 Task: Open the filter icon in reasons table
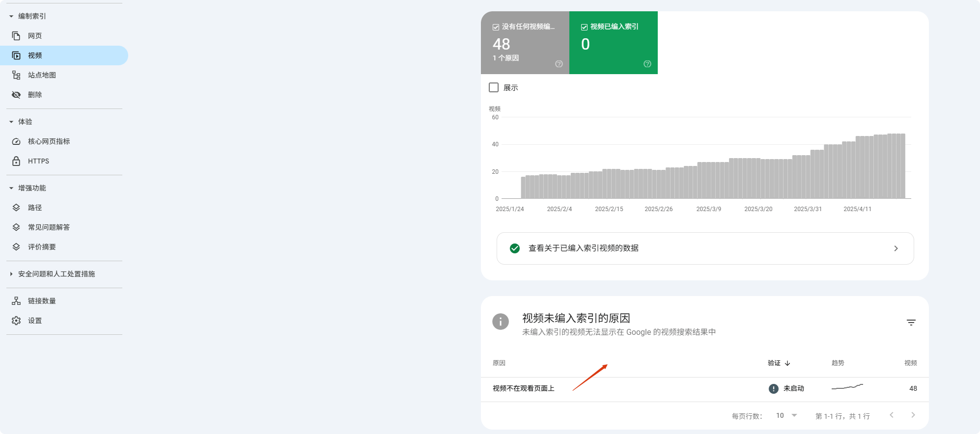pyautogui.click(x=911, y=323)
